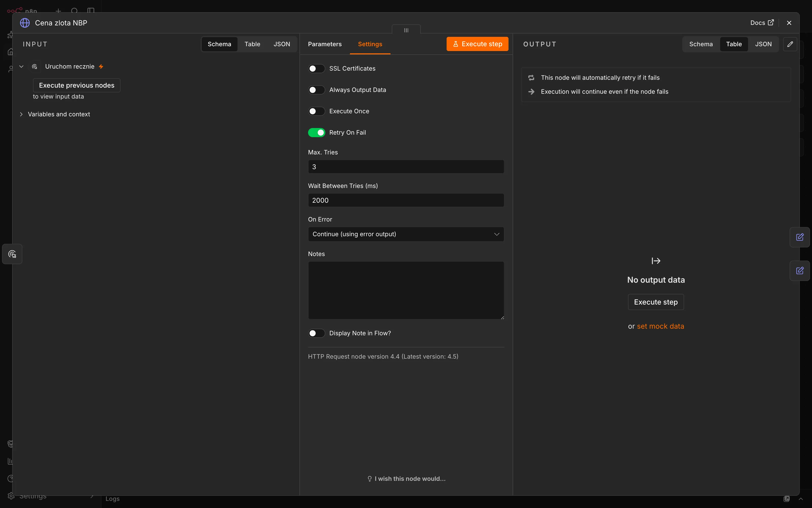Click the Max. Tries input field

click(406, 167)
